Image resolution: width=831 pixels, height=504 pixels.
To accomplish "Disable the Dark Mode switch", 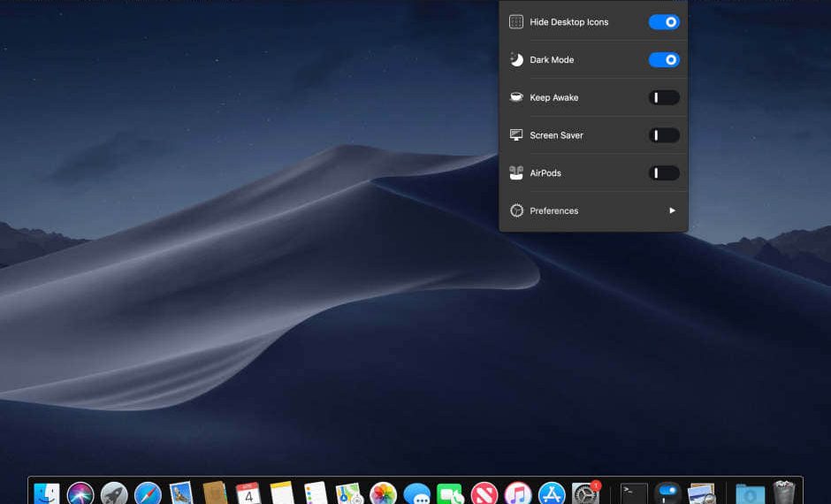I will (664, 60).
